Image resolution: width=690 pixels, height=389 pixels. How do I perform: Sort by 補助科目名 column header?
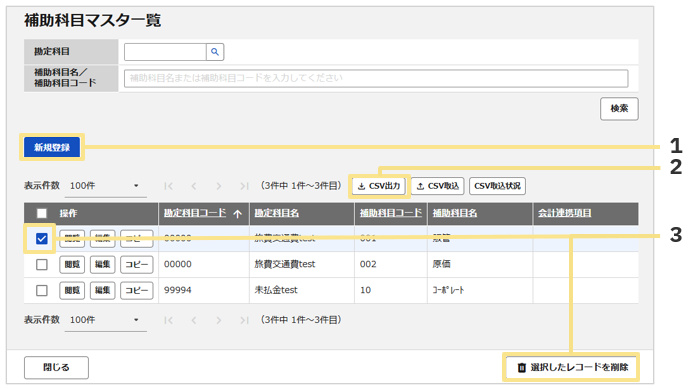coord(455,213)
